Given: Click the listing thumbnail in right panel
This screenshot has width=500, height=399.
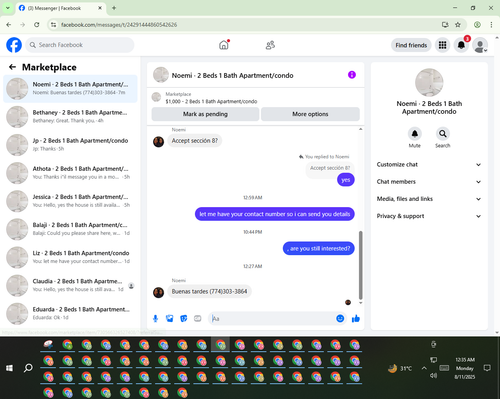Looking at the screenshot, I should tap(429, 83).
